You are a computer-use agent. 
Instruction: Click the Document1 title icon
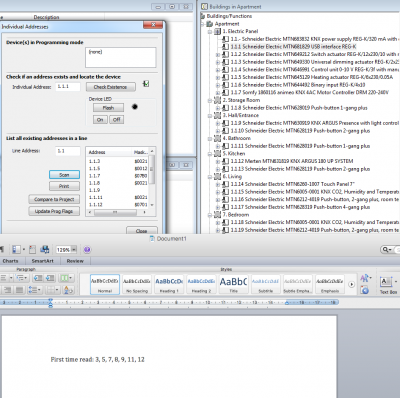pos(152,238)
